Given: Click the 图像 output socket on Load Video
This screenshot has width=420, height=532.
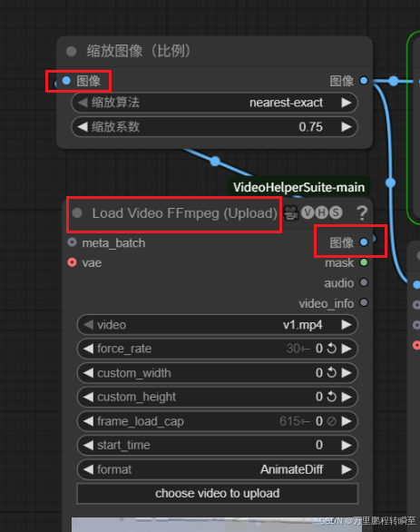Looking at the screenshot, I should (364, 242).
